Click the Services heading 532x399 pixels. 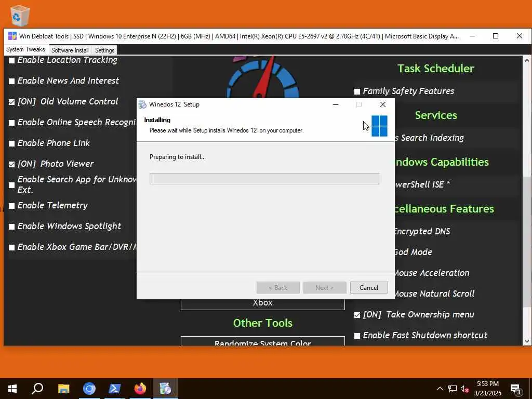tap(436, 115)
